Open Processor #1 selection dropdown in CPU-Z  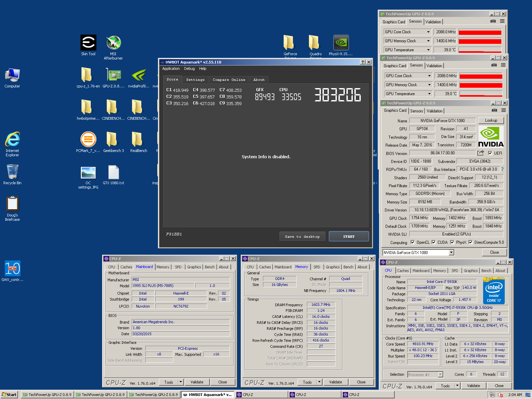441,374
